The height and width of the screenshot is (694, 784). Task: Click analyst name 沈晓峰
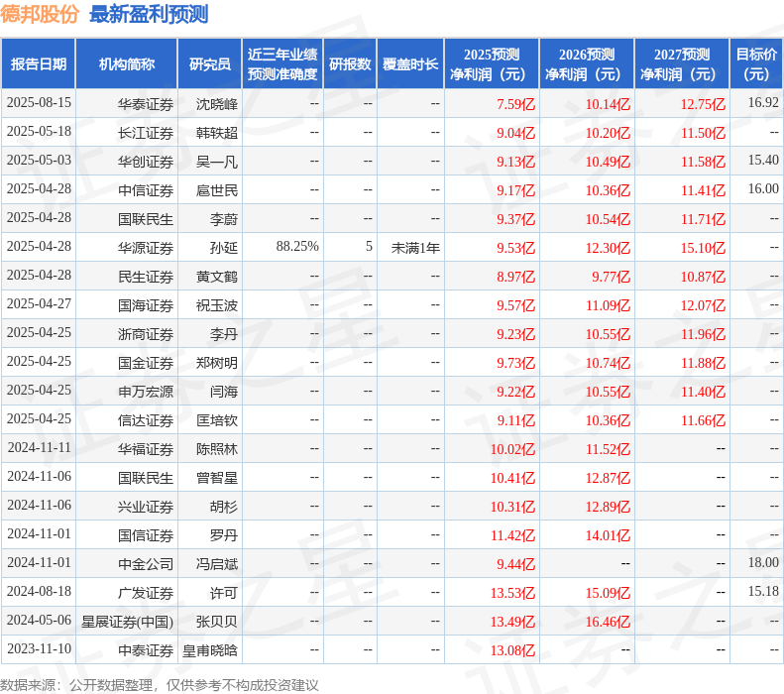click(216, 104)
